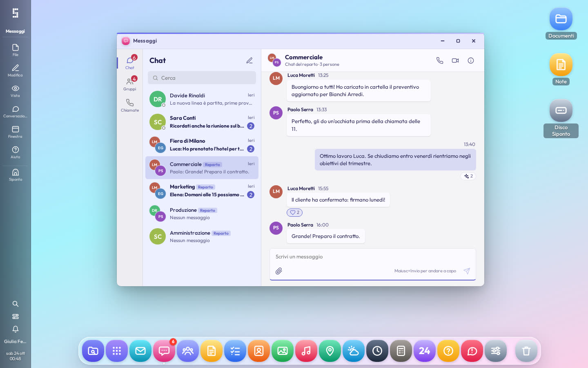
Task: Open the Fiera di Milano chat
Action: point(202,145)
